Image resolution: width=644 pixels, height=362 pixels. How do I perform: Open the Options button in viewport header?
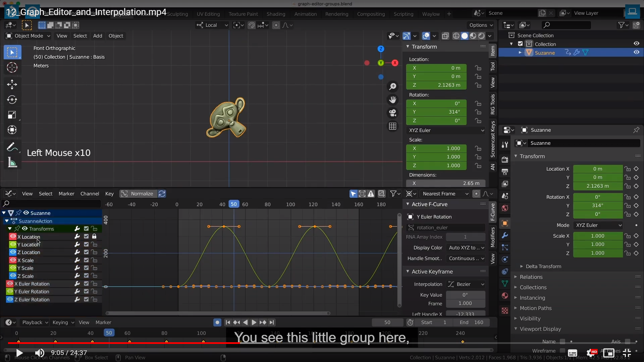[x=481, y=25]
